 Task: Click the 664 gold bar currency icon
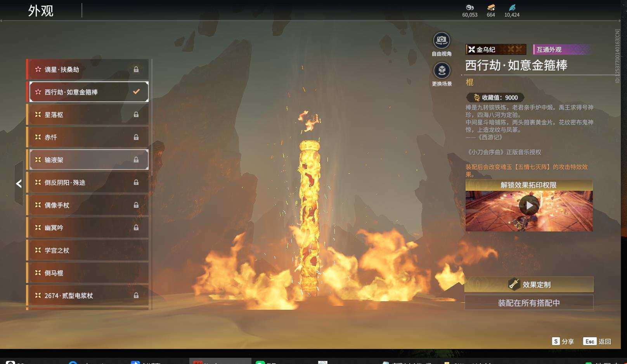coord(491,7)
